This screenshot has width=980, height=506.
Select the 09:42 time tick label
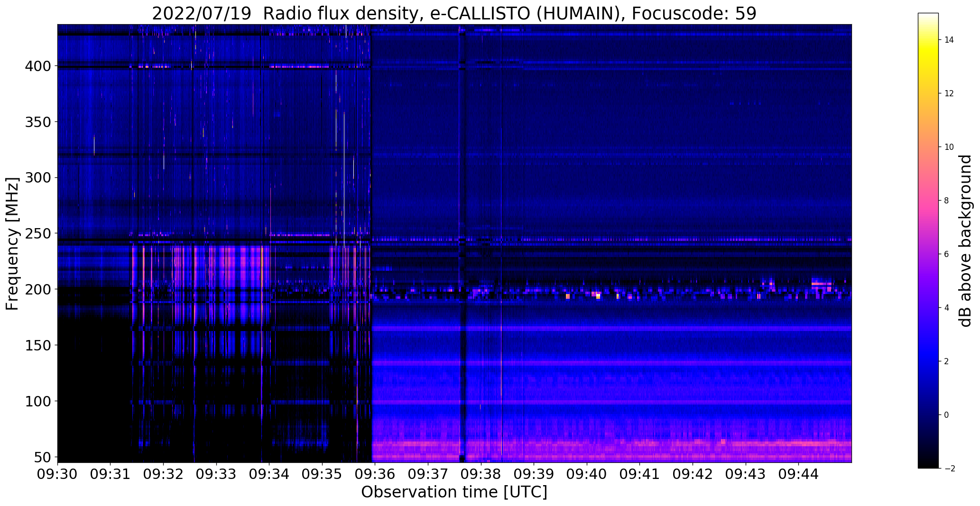[693, 474]
